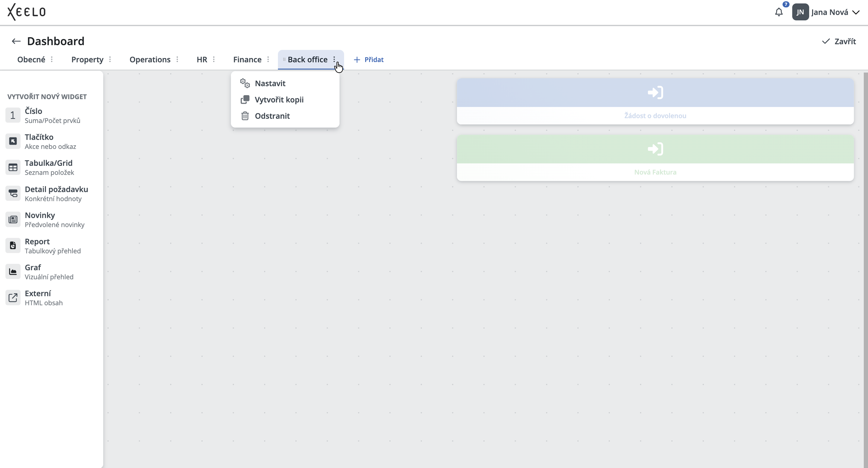Click the plus icon beside Přidat
The image size is (868, 468).
[357, 60]
